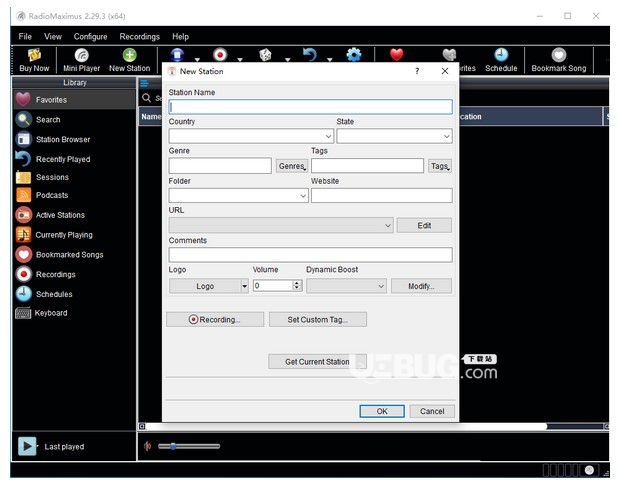Open dropdown arrow next to record icon
This screenshot has width=618, height=482.
pos(240,60)
